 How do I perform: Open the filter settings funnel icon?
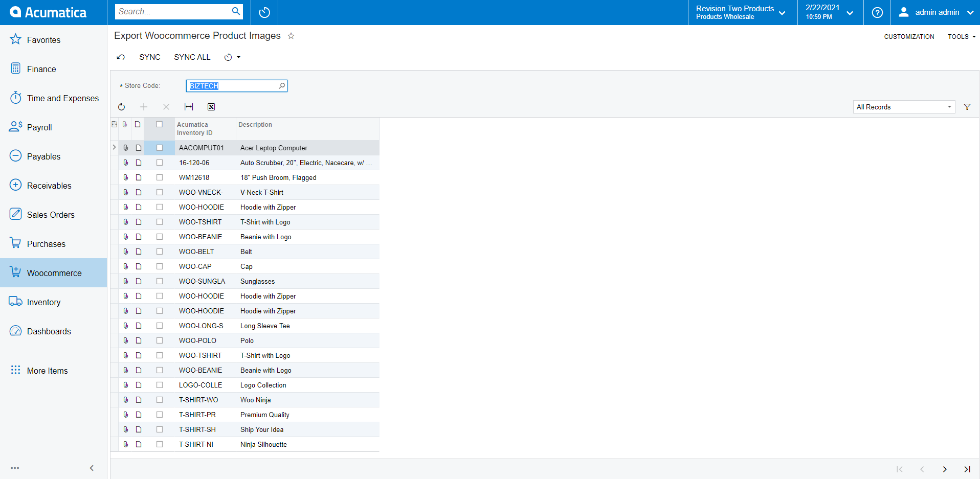point(967,107)
